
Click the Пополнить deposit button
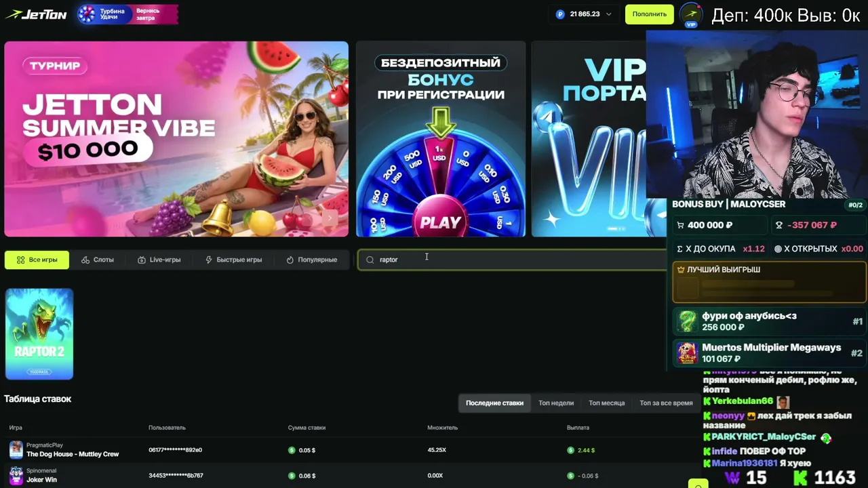[650, 14]
